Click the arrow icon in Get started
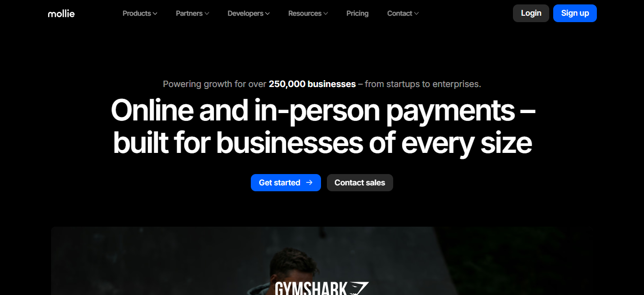 click(x=309, y=182)
